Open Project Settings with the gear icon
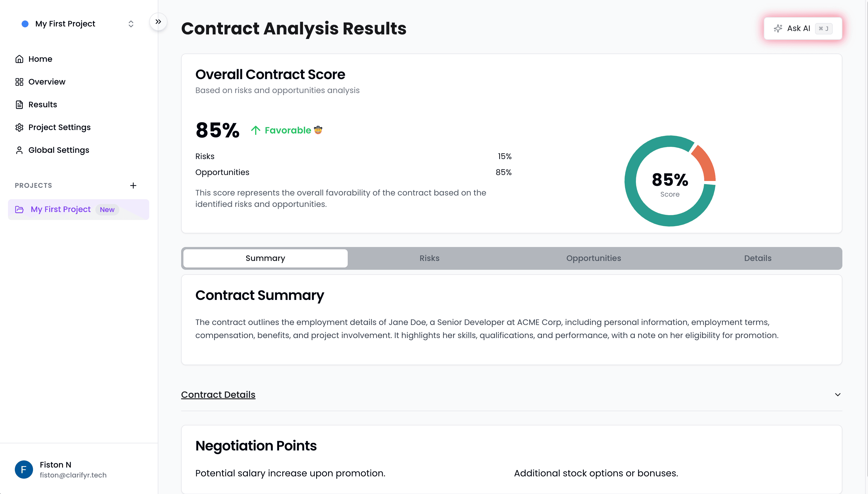Screen dimensions: 868x494 (20, 127)
